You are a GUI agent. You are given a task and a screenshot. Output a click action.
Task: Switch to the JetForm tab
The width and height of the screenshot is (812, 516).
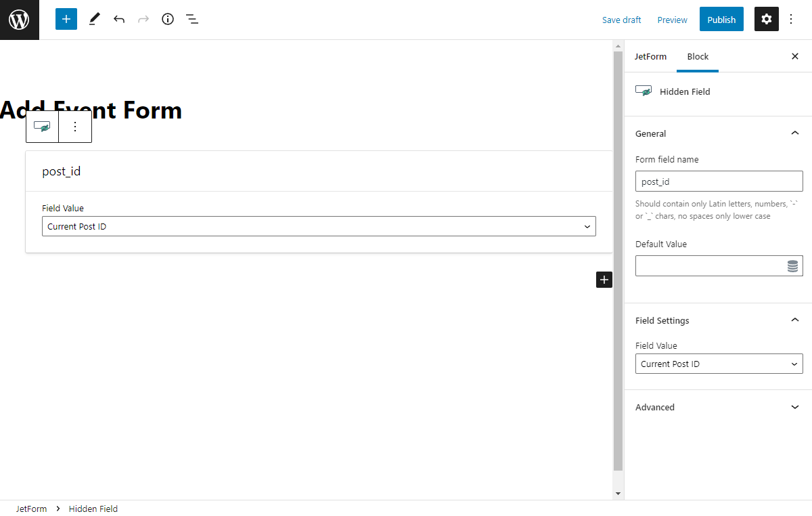[650, 57]
